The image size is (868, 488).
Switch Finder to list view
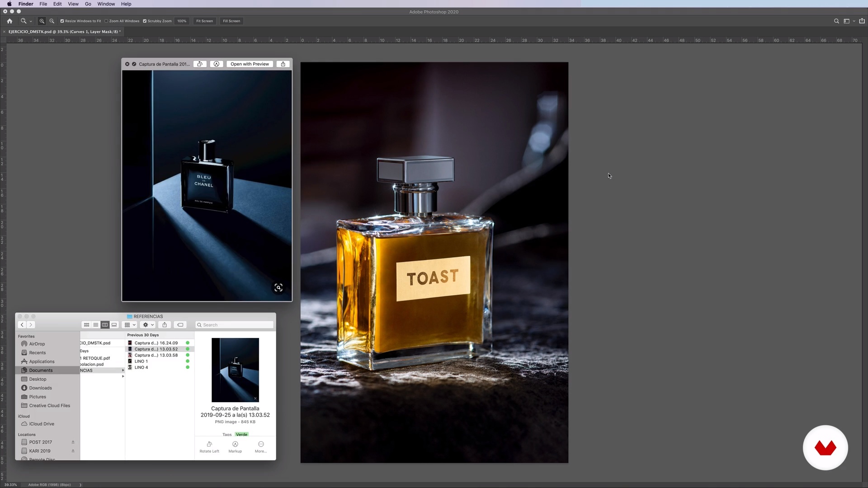tap(95, 325)
